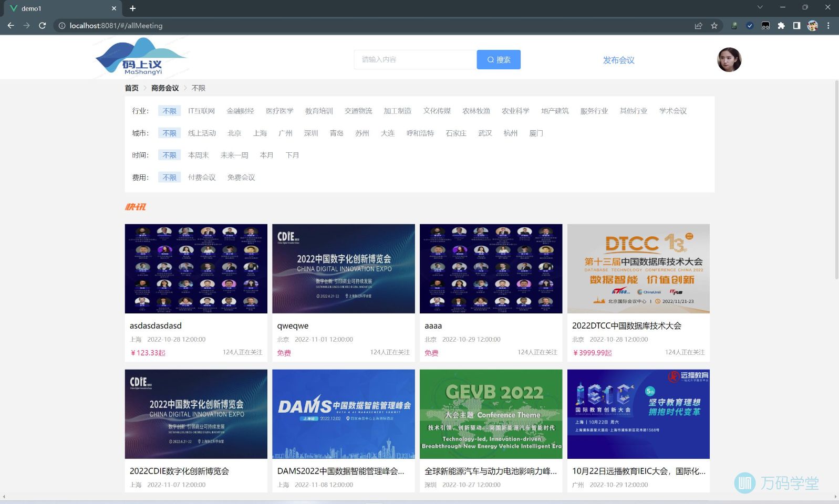The width and height of the screenshot is (839, 504).
Task: Select 不限 in the 城市 filter row
Action: coord(169,133)
